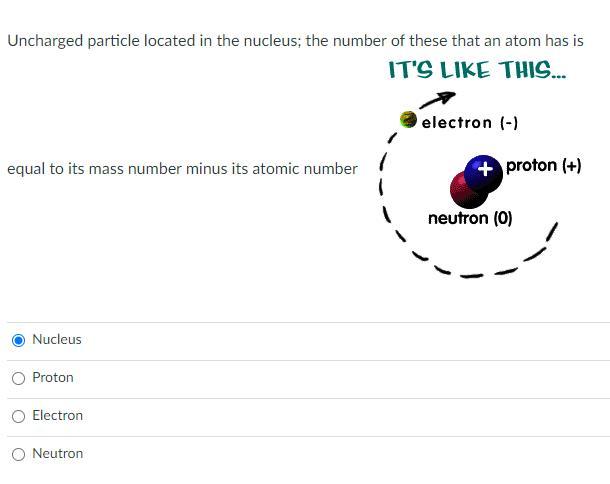Select the Nucleus radio button
610x484 pixels.
pyautogui.click(x=18, y=340)
